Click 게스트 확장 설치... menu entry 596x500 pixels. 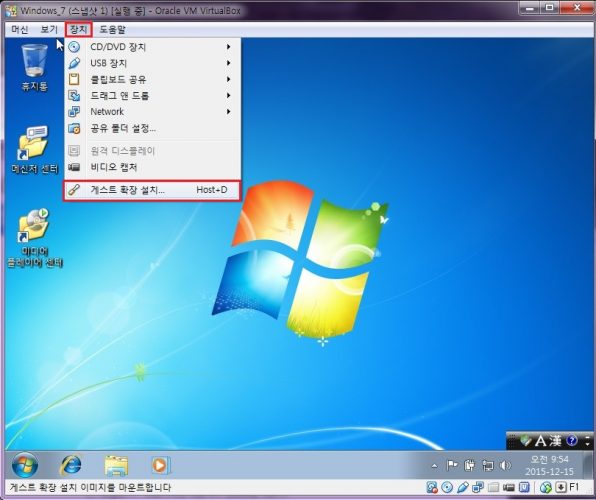tap(152, 190)
